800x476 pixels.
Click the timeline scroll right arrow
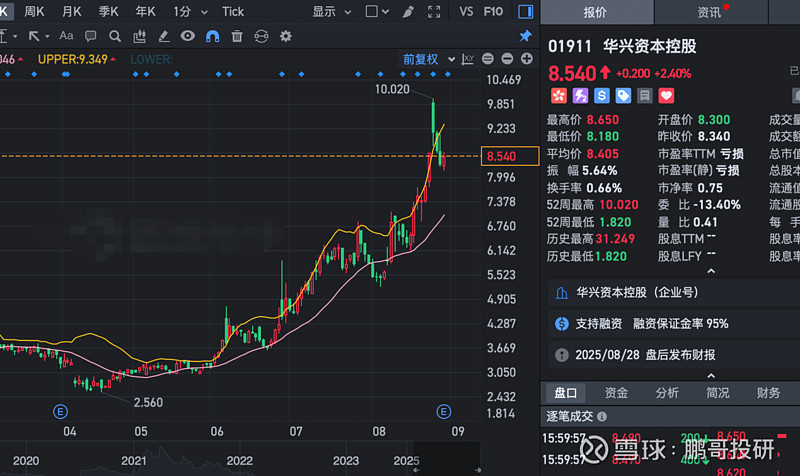pyautogui.click(x=478, y=470)
